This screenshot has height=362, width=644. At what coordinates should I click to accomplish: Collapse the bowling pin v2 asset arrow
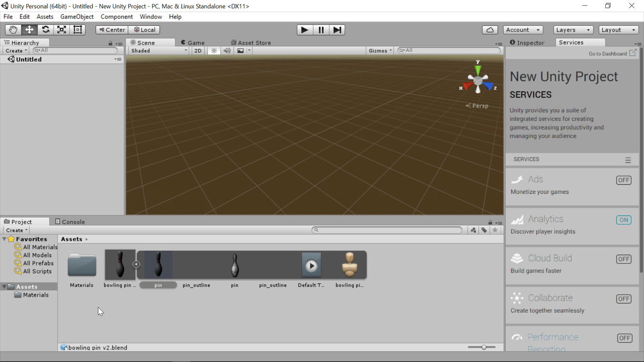tap(136, 265)
